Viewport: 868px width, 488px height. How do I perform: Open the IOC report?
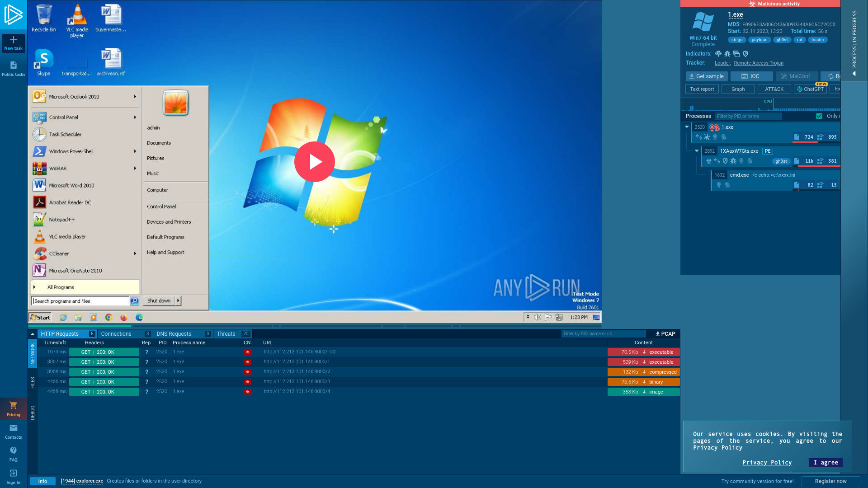751,76
